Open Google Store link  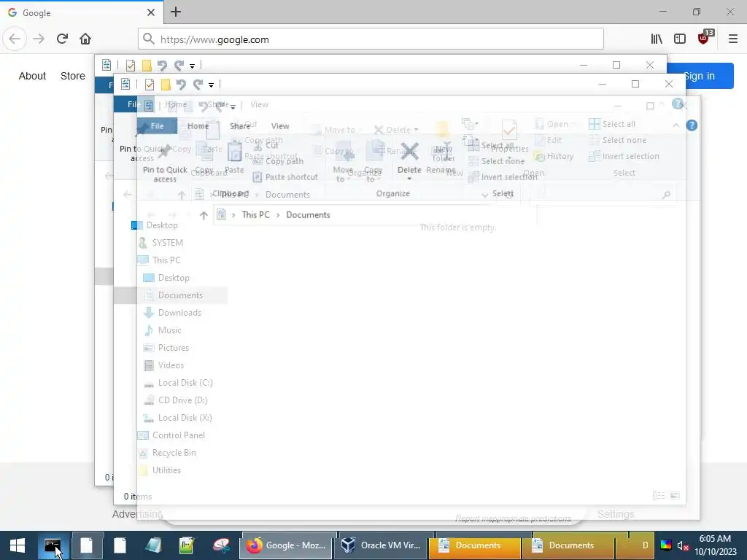pyautogui.click(x=73, y=76)
